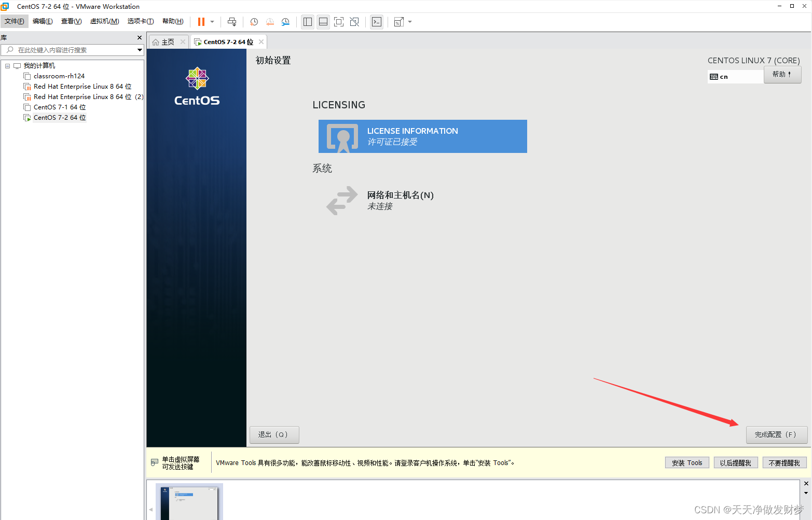Open the 编辑(E) menu
The width and height of the screenshot is (812, 520).
[x=43, y=21]
